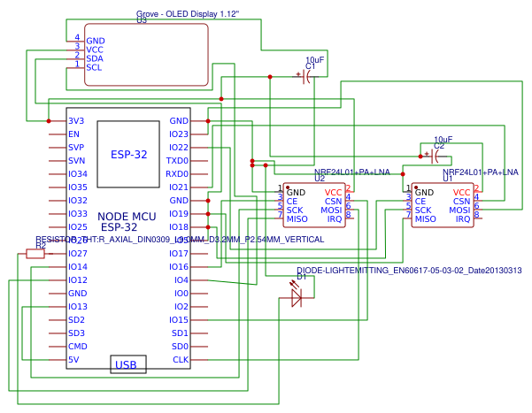
Task: Select the SD3 pin label
Action: [x=76, y=333]
